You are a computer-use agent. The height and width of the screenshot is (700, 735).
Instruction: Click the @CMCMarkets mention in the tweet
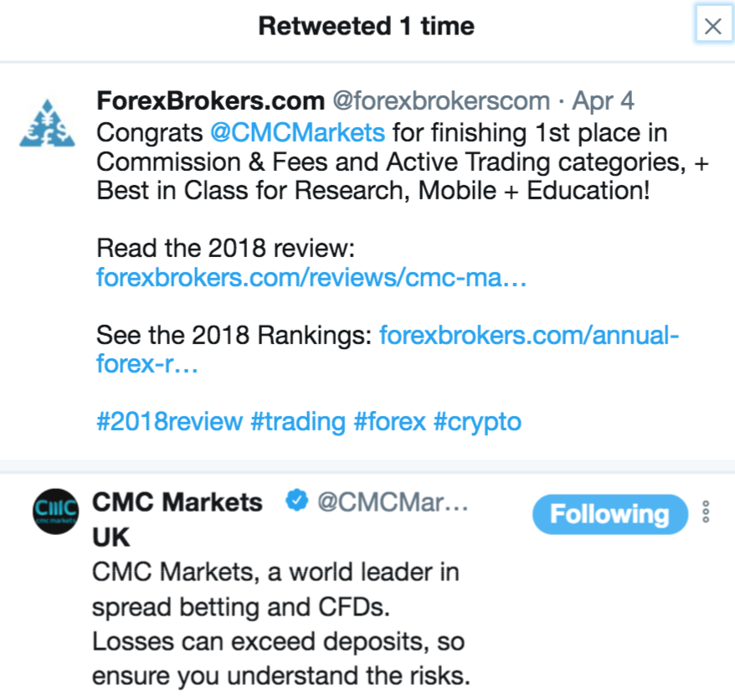point(297,132)
